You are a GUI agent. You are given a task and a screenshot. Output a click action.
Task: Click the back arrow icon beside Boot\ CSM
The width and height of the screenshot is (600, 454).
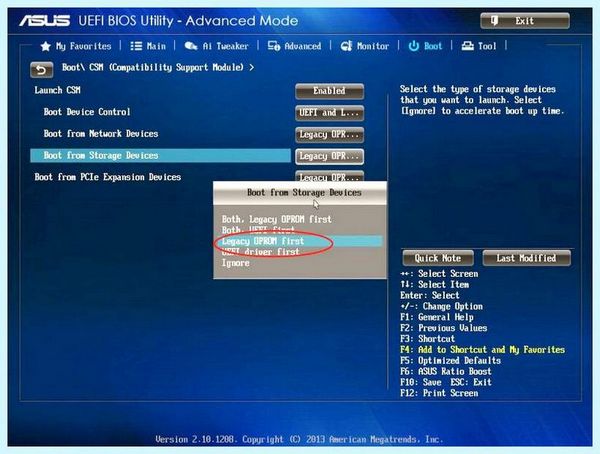[x=42, y=70]
